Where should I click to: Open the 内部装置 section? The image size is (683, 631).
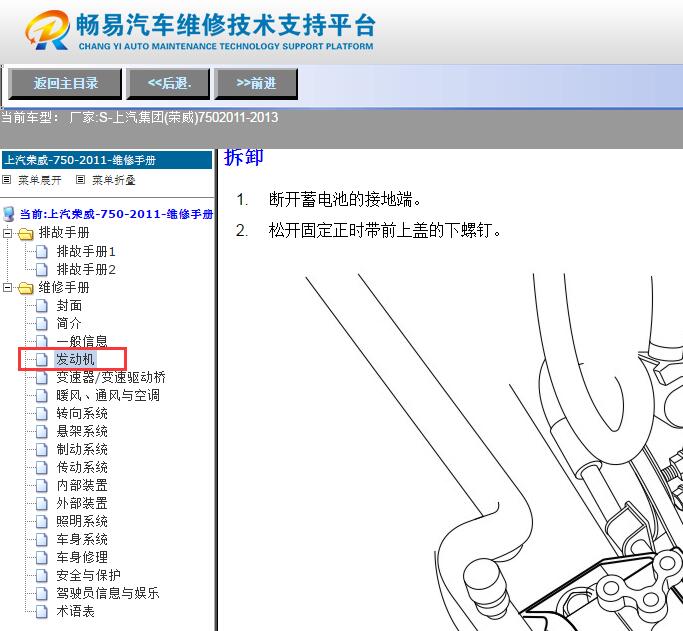(x=81, y=485)
